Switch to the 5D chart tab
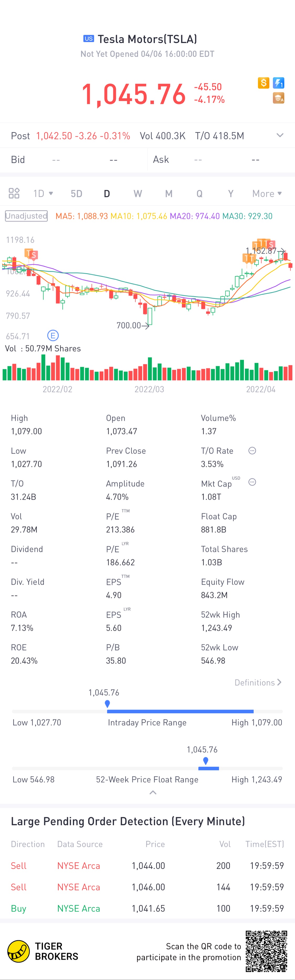The image size is (295, 980). (x=77, y=194)
